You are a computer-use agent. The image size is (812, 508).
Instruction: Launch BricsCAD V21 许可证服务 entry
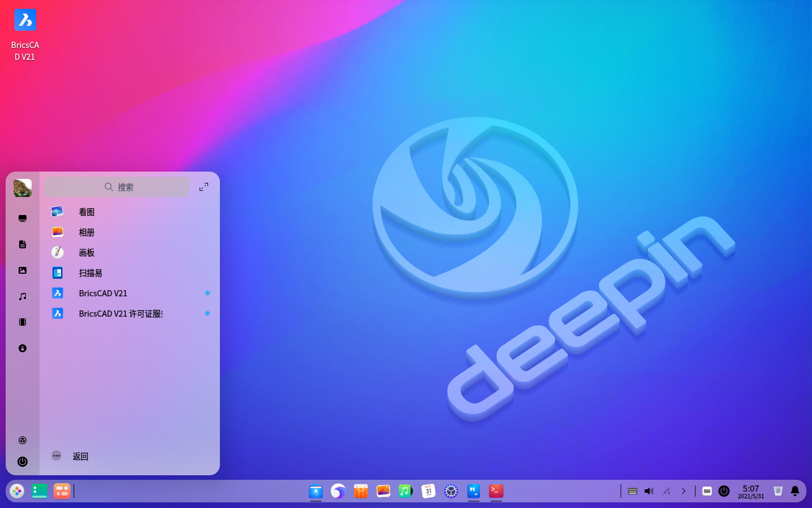pos(130,313)
